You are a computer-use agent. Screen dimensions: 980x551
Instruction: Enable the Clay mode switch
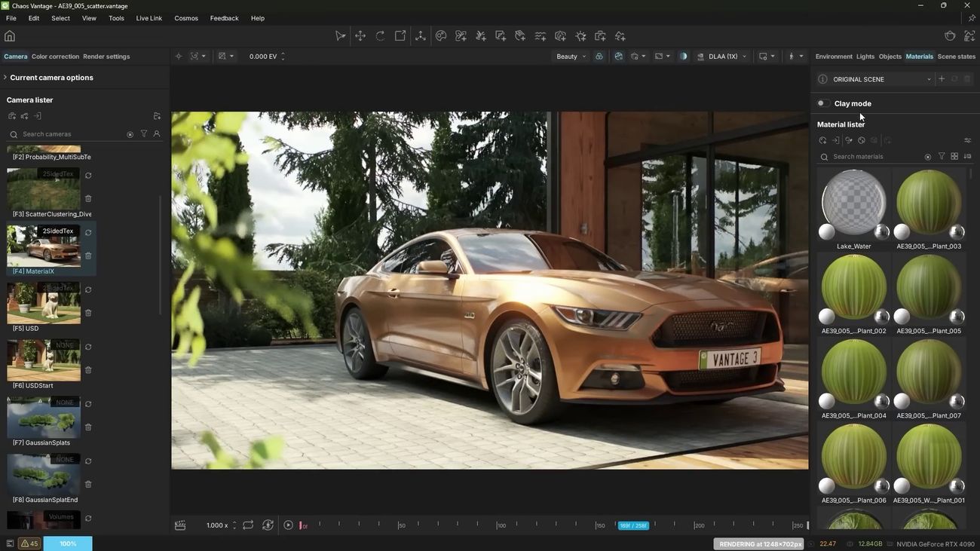pos(823,103)
